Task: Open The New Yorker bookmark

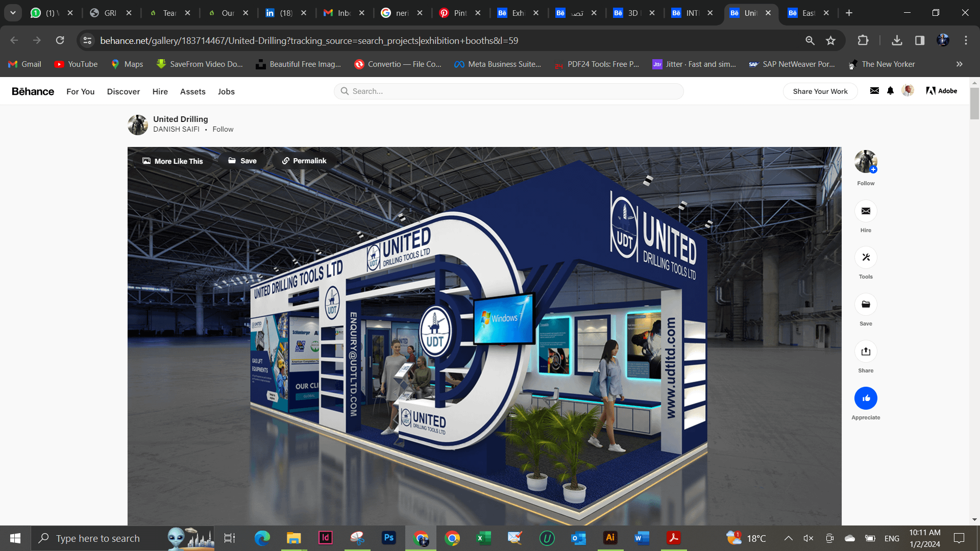Action: coord(881,64)
